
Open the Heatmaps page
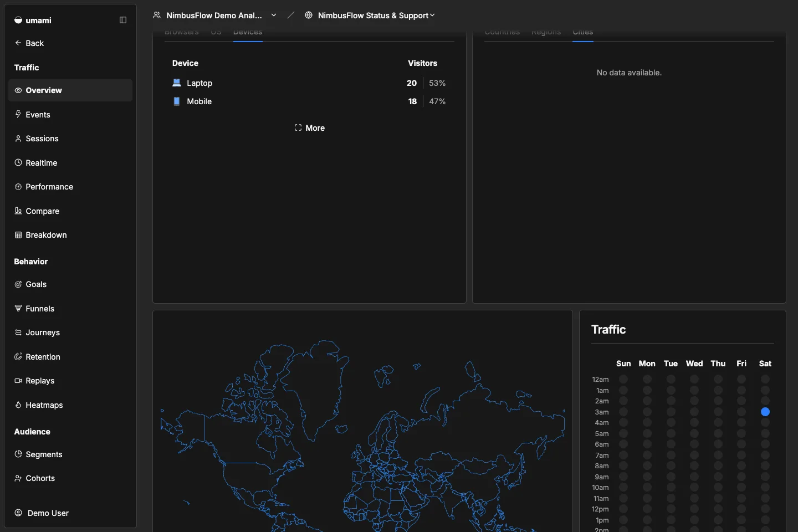(70, 405)
